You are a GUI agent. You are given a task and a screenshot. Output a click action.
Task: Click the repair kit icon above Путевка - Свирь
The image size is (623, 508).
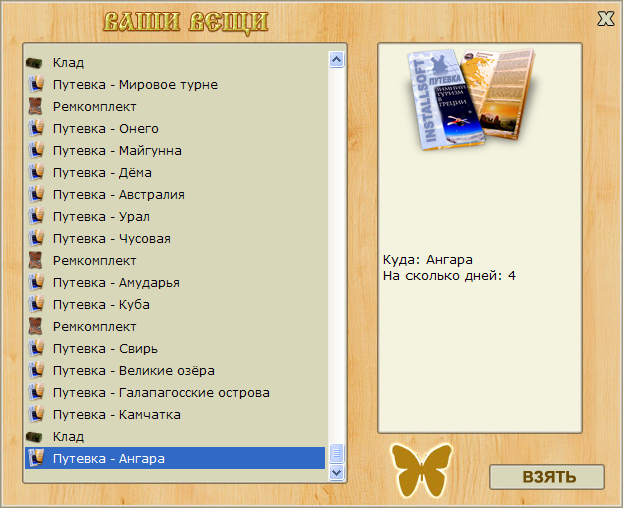point(35,326)
